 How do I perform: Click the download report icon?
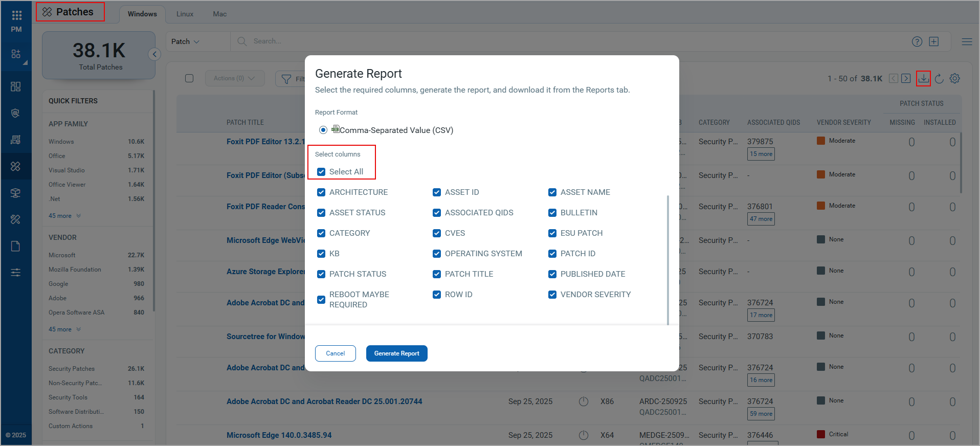923,78
